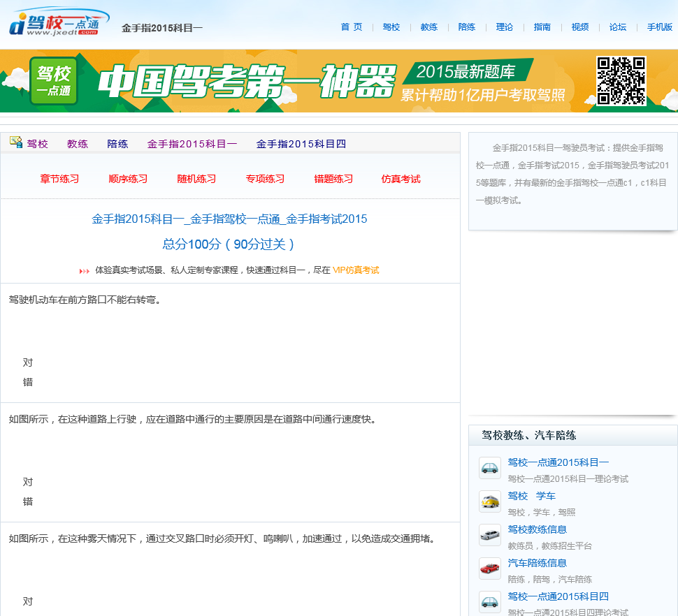Click the text 驾校一点通2015科目一理论考试
The image size is (678, 616).
click(568, 479)
